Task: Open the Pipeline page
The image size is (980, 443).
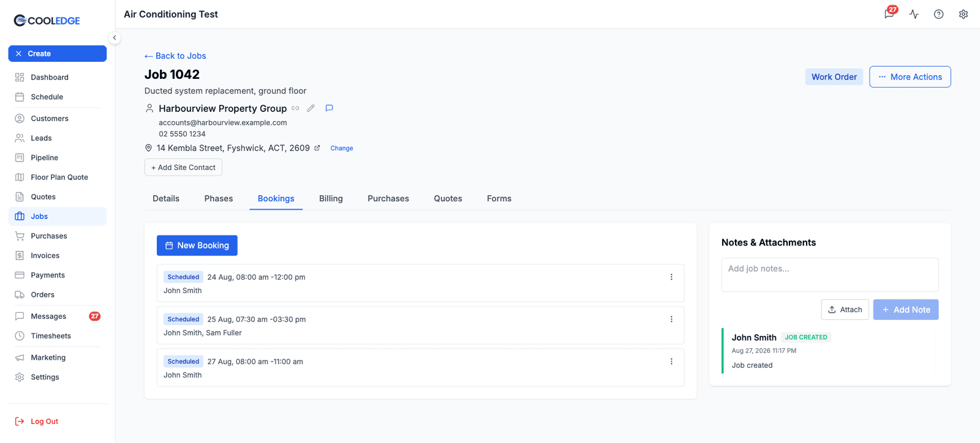Action: [x=58, y=158]
